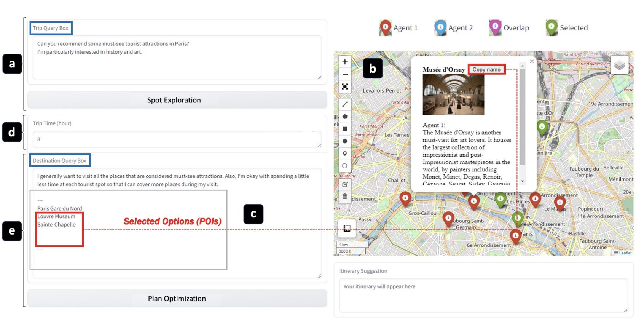Click the edit layers icon

(x=345, y=185)
